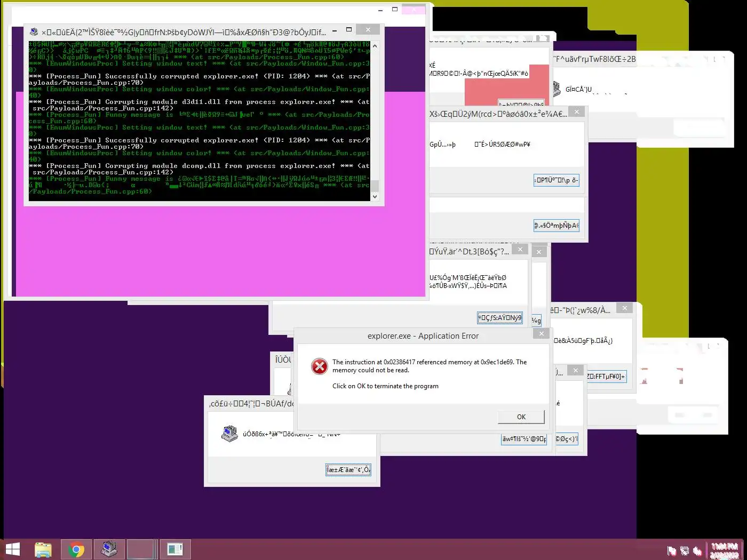Click the 'è&À5üGF`þ.åÃ¿}' message text
This screenshot has width=747, height=560.
pyautogui.click(x=584, y=340)
